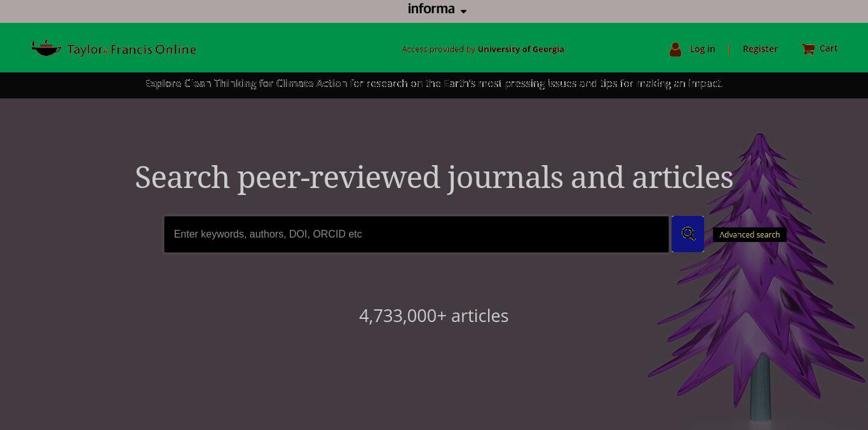The image size is (868, 430).
Task: Click the informa brand text
Action: 431,9
